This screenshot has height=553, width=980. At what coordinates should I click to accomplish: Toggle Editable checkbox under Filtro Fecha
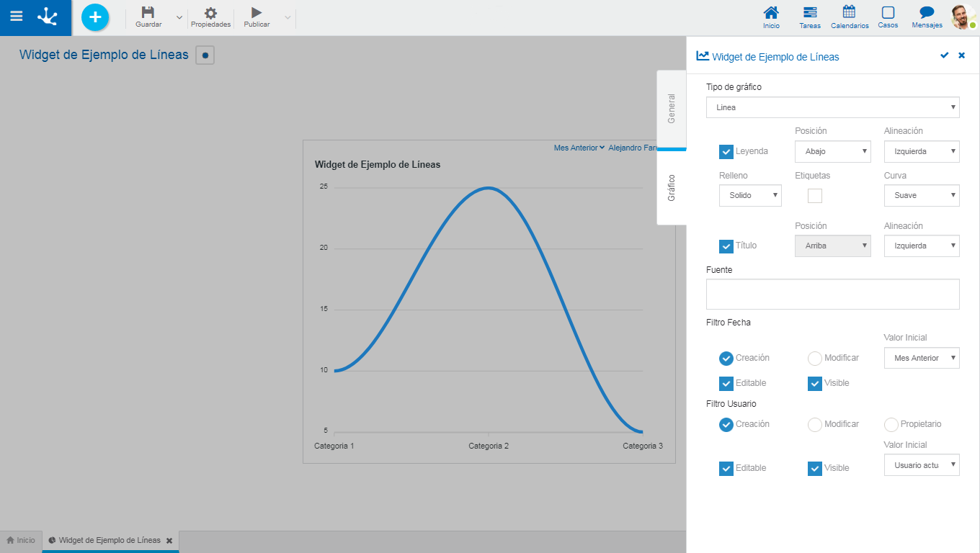pyautogui.click(x=726, y=384)
